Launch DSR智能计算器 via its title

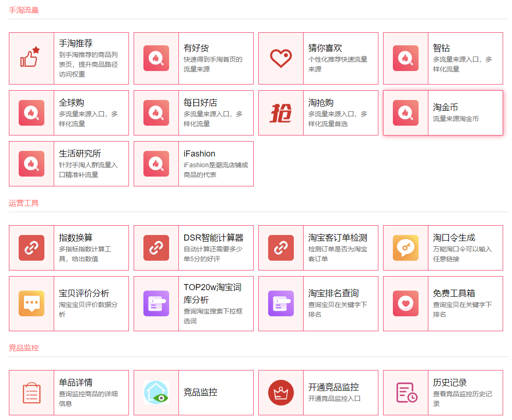(x=213, y=237)
